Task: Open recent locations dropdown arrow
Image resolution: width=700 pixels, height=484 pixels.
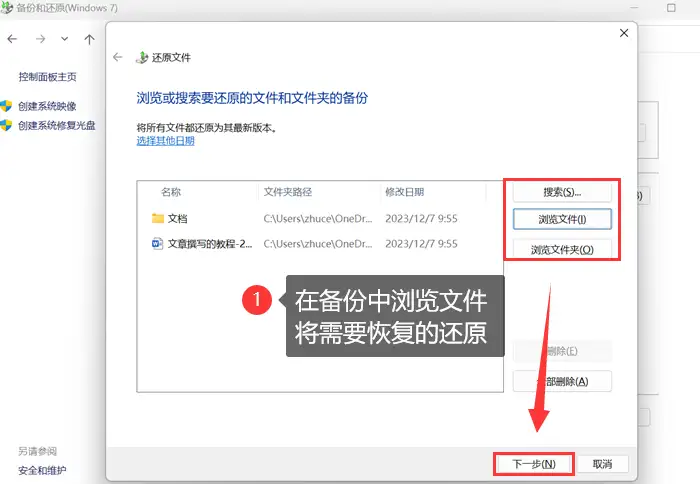Action: pos(65,39)
